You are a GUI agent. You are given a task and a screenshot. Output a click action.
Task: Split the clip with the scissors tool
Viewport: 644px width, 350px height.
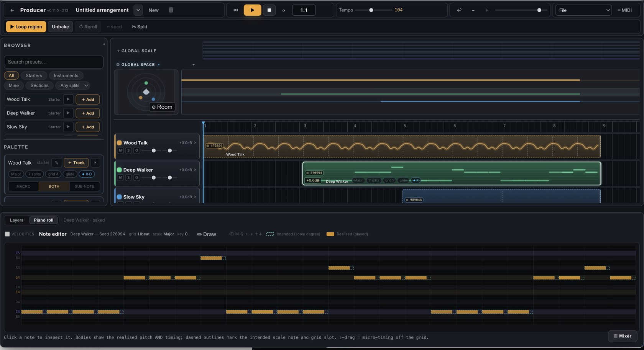click(x=140, y=27)
